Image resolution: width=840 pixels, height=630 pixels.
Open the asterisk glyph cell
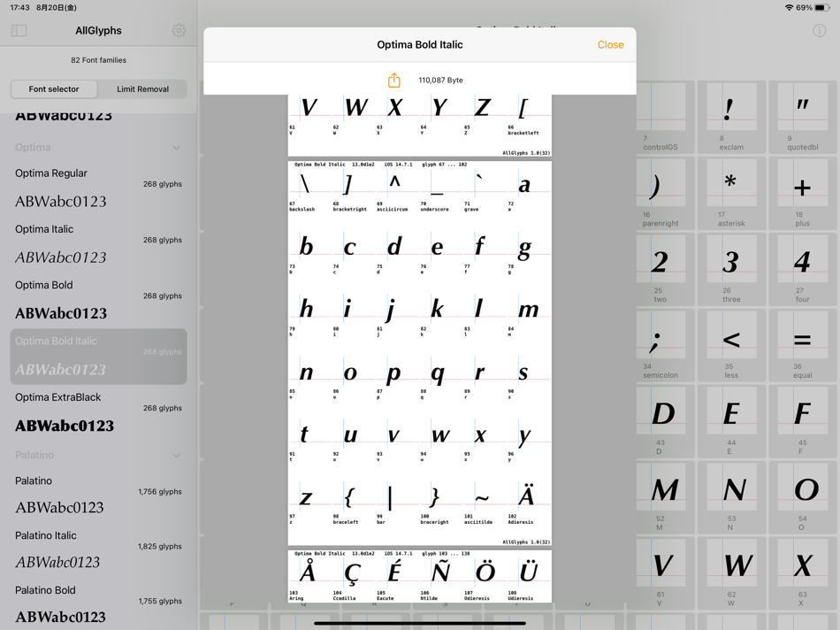[x=731, y=194]
